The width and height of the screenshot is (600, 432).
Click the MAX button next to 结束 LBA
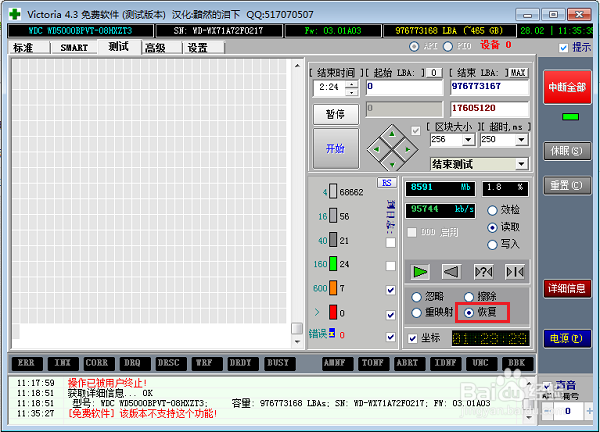[x=518, y=73]
